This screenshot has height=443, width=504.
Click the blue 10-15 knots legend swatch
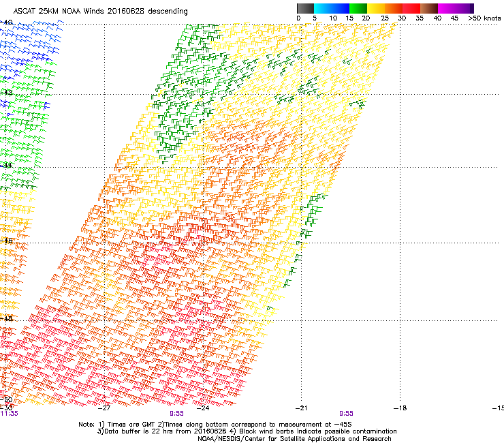pyautogui.click(x=341, y=8)
